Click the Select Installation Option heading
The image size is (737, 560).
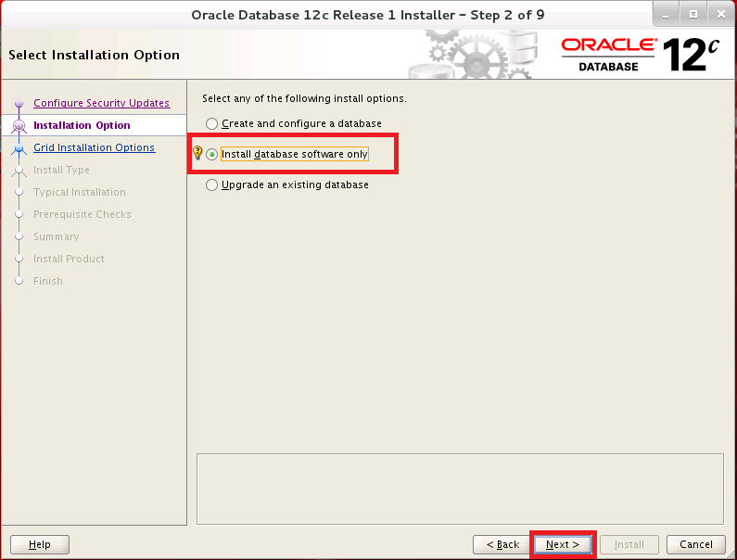coord(94,55)
